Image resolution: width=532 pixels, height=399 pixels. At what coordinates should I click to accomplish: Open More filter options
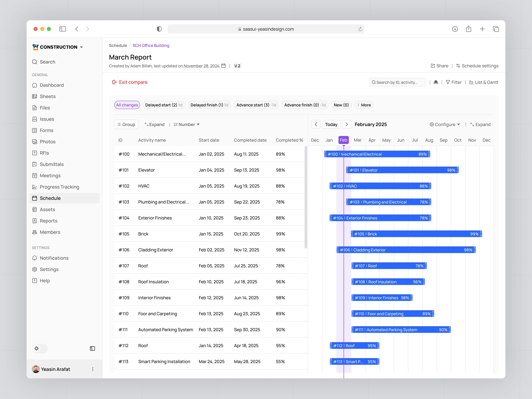tap(364, 105)
